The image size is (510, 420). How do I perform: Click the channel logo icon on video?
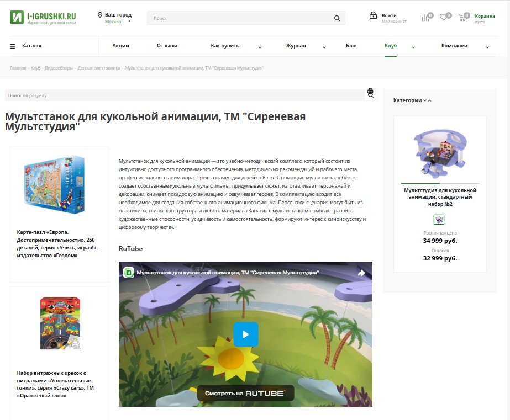click(x=129, y=273)
